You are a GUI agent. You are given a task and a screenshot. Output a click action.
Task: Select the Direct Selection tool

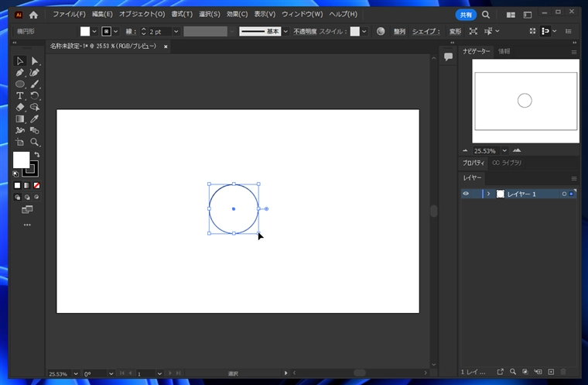pos(35,61)
